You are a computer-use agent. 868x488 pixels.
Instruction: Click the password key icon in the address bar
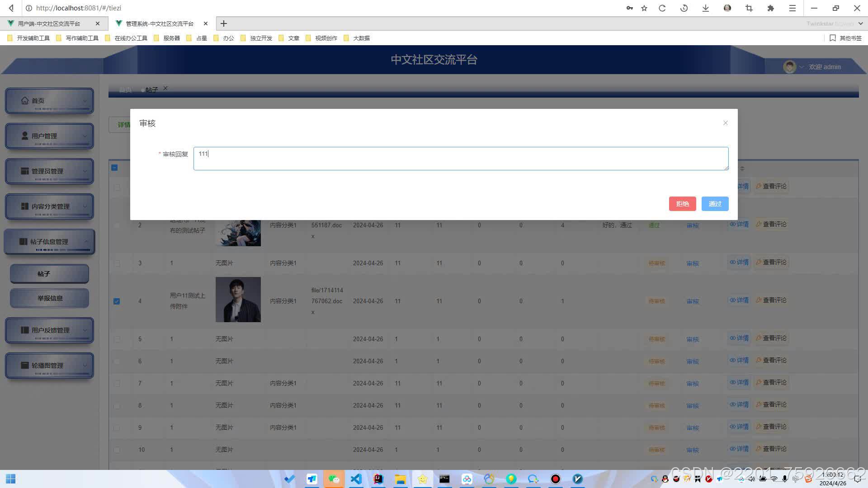(629, 8)
